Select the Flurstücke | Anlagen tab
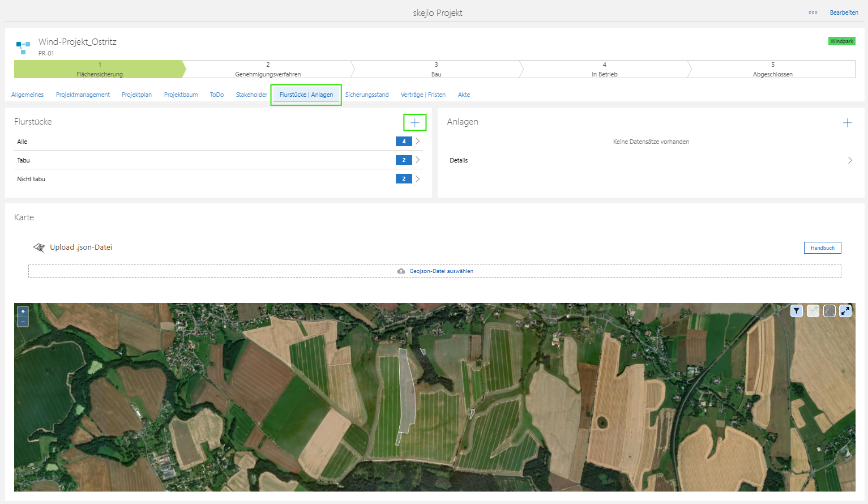This screenshot has width=868, height=504. point(306,95)
